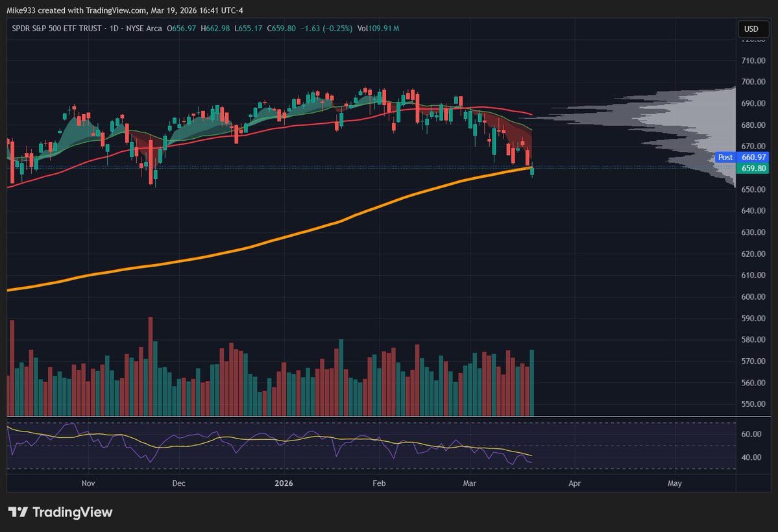Click the 550.00 price scale label
778x532 pixels.
753,404
